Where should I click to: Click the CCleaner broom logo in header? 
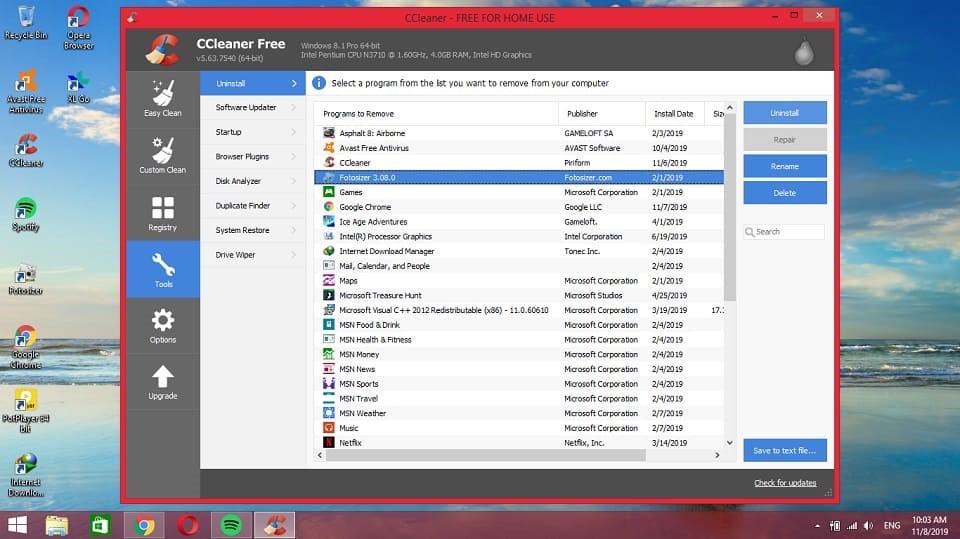162,50
